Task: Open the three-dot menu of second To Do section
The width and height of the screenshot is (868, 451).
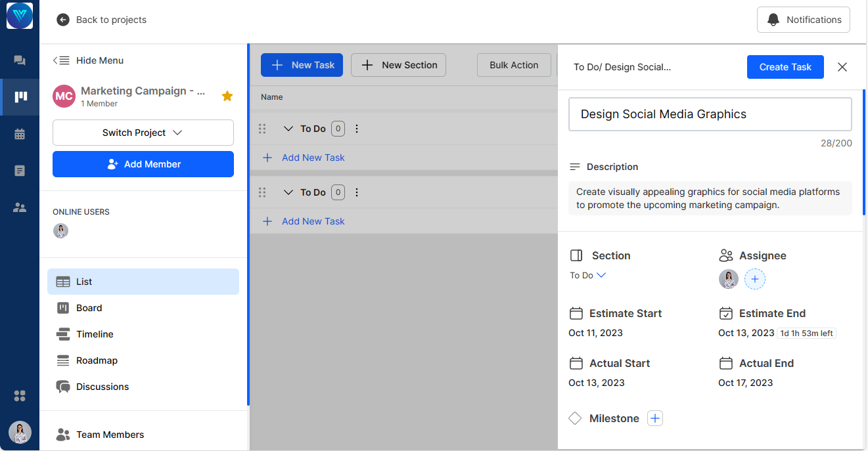Action: point(357,192)
